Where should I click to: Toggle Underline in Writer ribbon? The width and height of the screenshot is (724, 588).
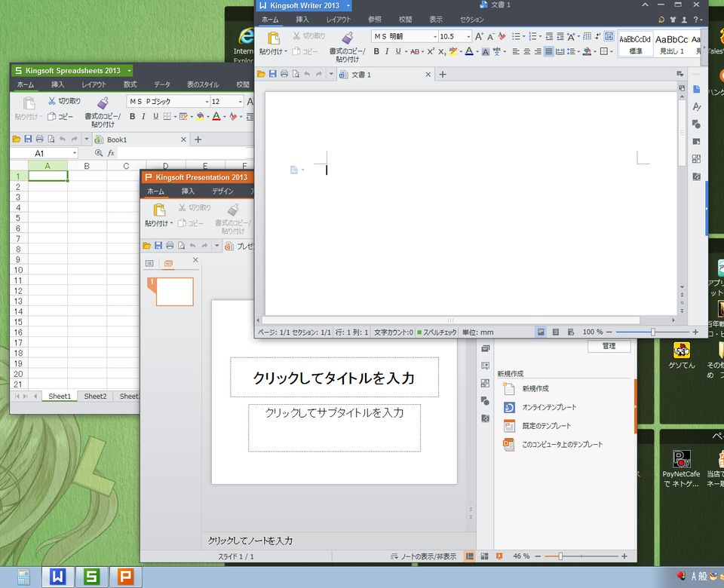tap(398, 51)
